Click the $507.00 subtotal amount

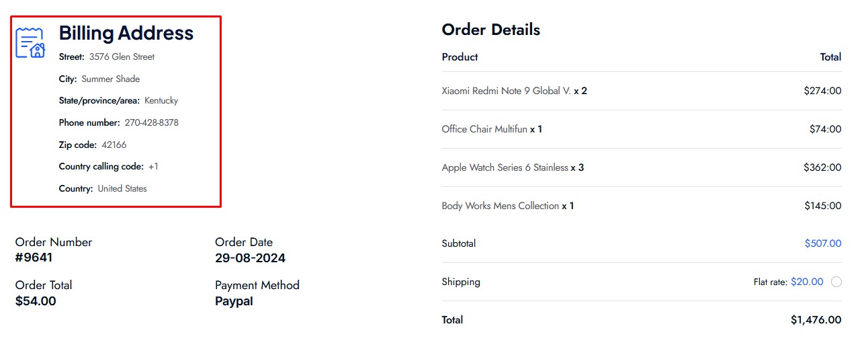(823, 243)
